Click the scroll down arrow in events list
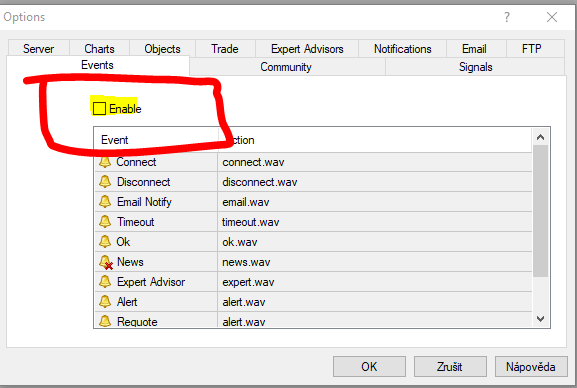The height and width of the screenshot is (388, 577). pyautogui.click(x=540, y=319)
